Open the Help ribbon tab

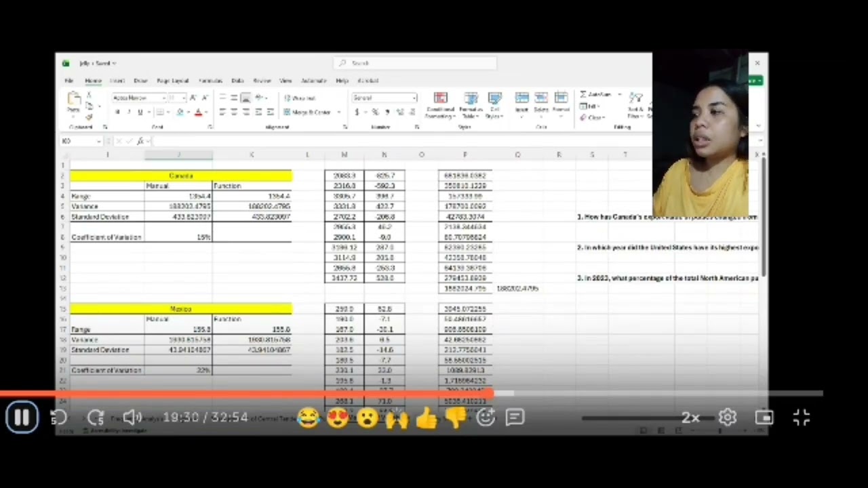tap(342, 81)
